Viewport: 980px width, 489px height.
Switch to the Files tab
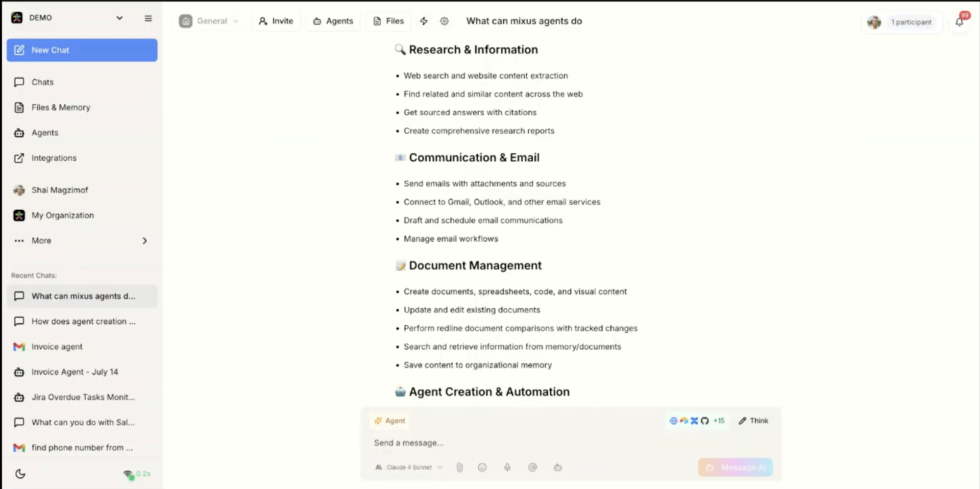pos(388,21)
